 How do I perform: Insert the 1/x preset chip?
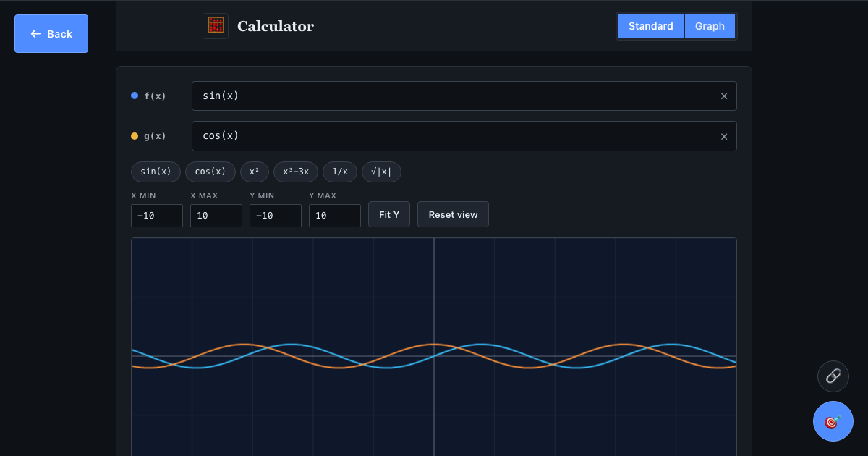point(340,172)
